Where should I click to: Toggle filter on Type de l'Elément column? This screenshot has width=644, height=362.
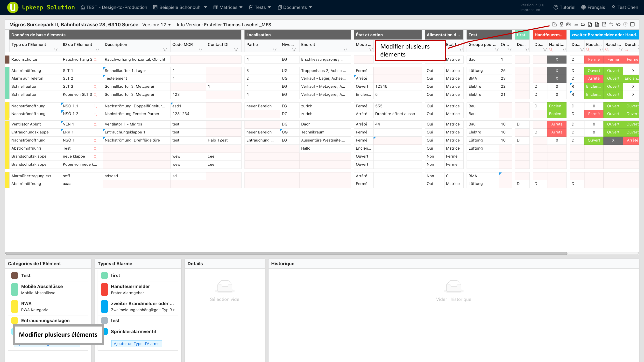[x=56, y=50]
